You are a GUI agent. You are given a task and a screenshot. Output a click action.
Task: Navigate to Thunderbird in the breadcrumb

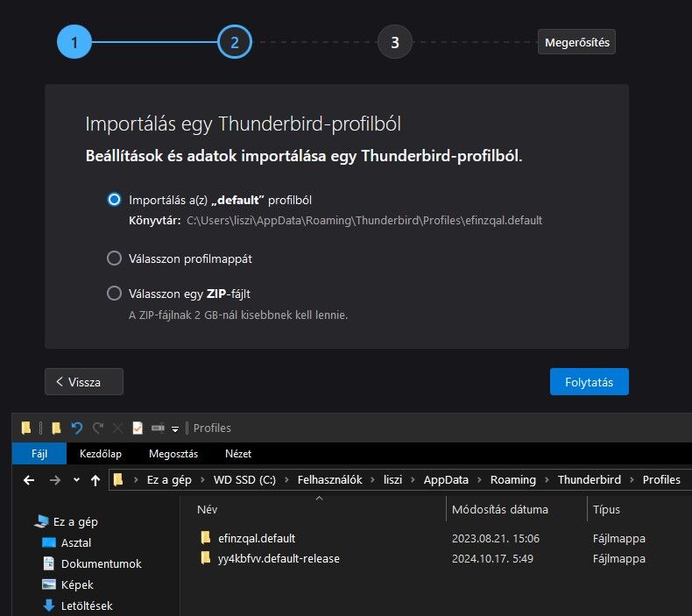point(590,479)
